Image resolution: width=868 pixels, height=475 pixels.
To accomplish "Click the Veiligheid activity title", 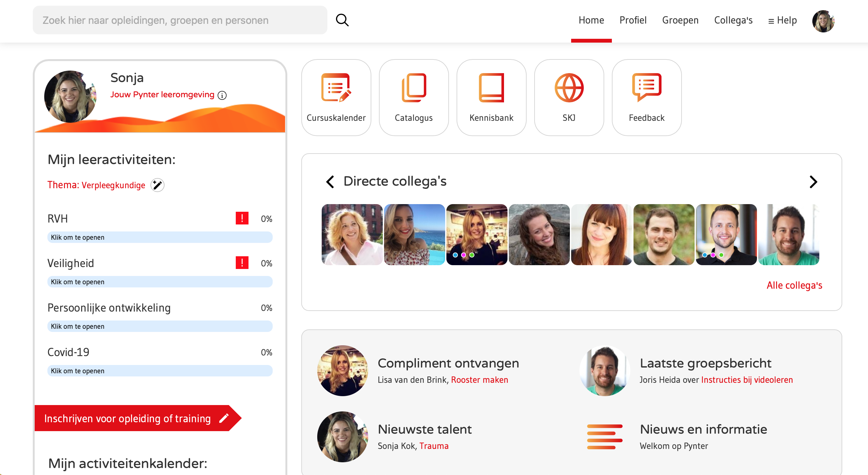I will click(71, 263).
